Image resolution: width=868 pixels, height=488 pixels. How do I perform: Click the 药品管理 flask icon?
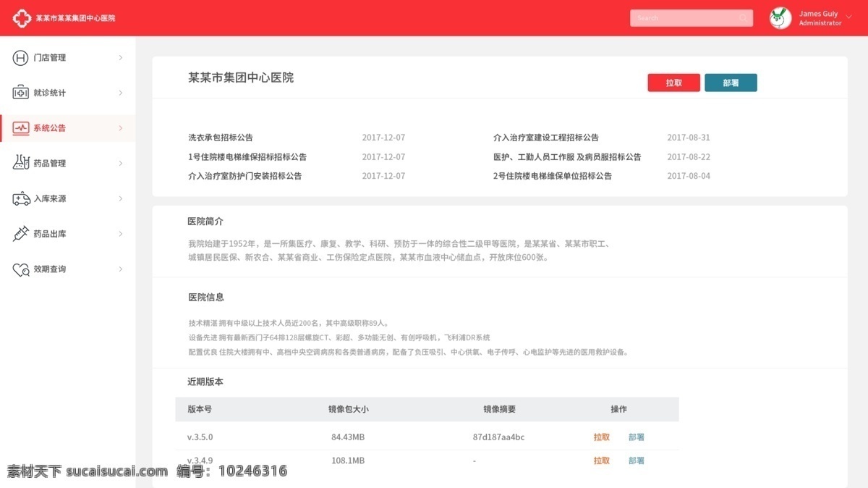click(x=21, y=163)
